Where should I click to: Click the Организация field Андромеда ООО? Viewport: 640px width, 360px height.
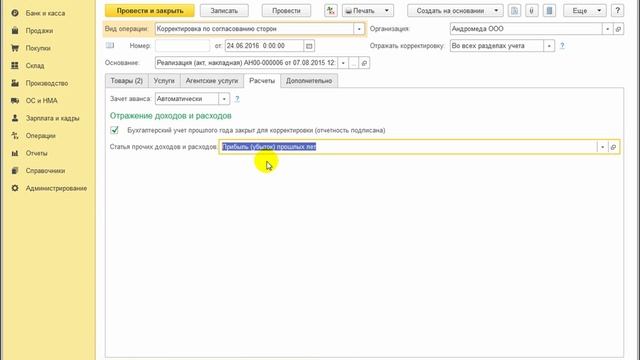pyautogui.click(x=526, y=29)
